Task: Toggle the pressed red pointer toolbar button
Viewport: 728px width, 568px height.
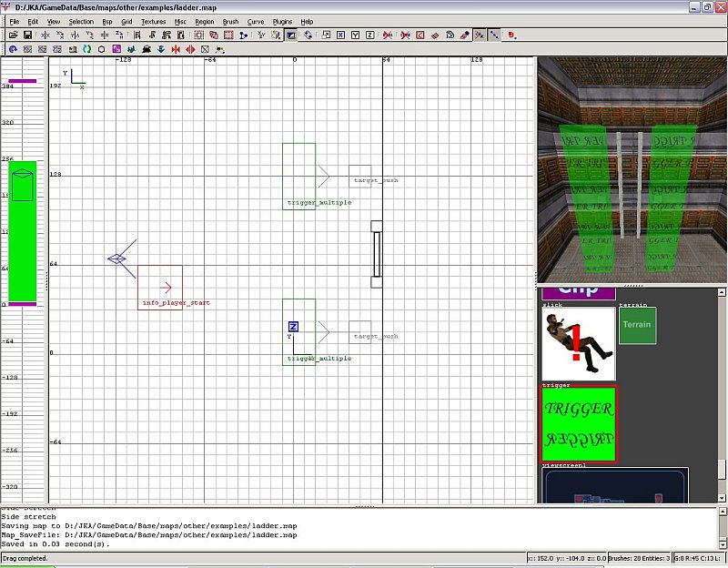Action: point(479,35)
